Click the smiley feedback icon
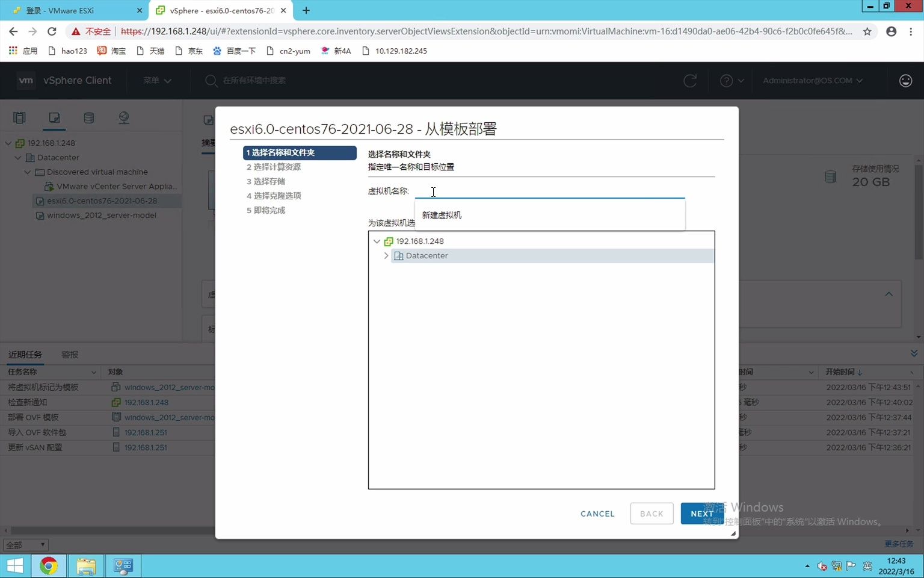Viewport: 924px width, 578px height. pyautogui.click(x=905, y=81)
